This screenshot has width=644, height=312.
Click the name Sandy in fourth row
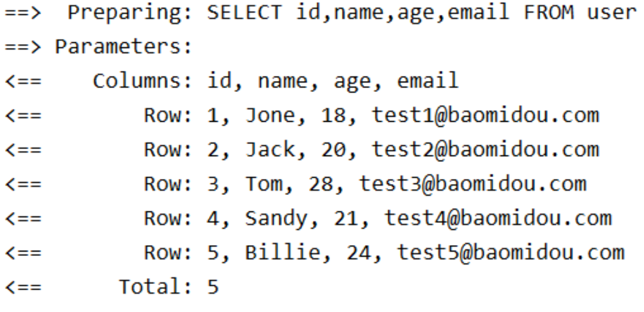coord(276,219)
